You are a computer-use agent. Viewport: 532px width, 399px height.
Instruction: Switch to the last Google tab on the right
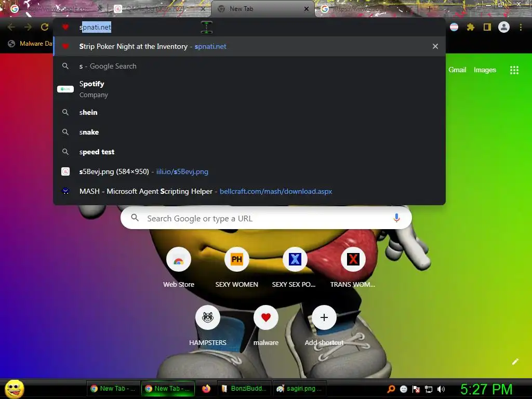point(366,9)
